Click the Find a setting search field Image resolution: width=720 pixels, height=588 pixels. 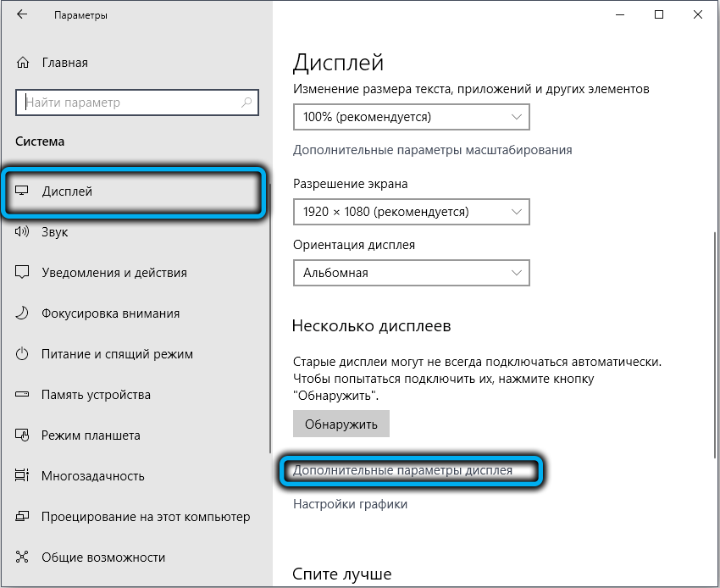[131, 103]
